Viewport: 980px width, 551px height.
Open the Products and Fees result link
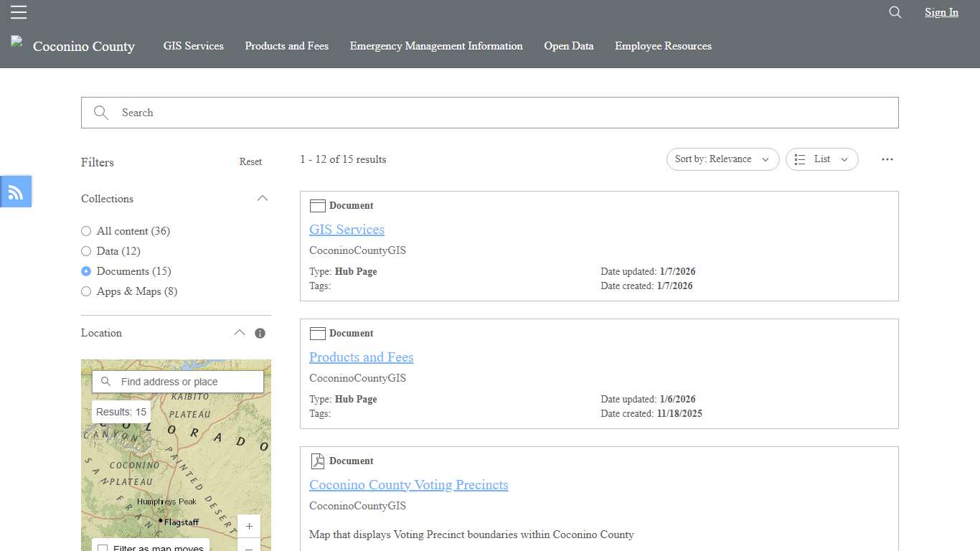(x=361, y=357)
